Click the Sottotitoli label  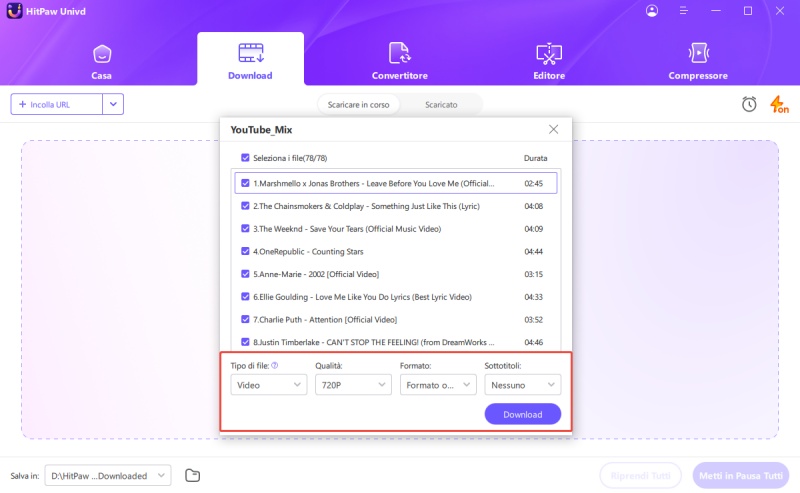503,366
